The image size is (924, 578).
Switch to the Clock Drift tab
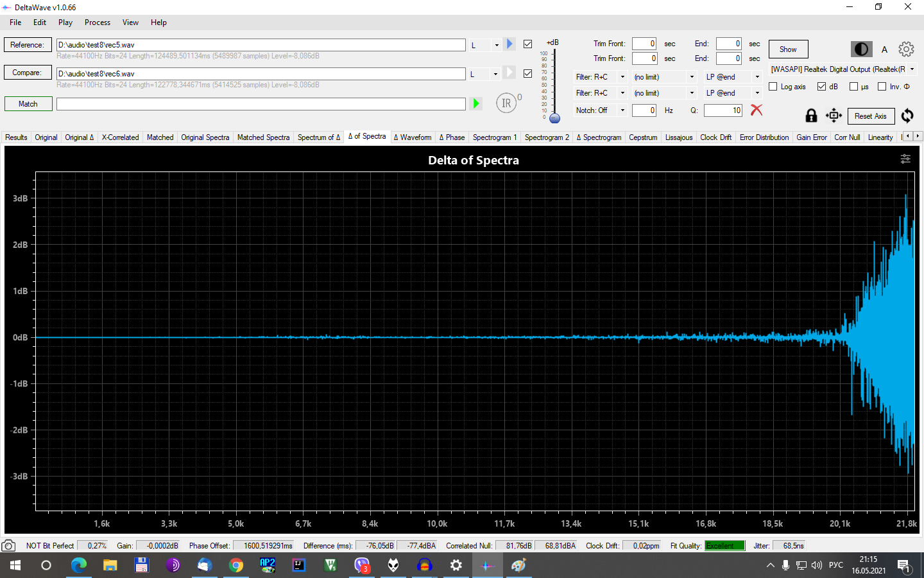(x=715, y=137)
